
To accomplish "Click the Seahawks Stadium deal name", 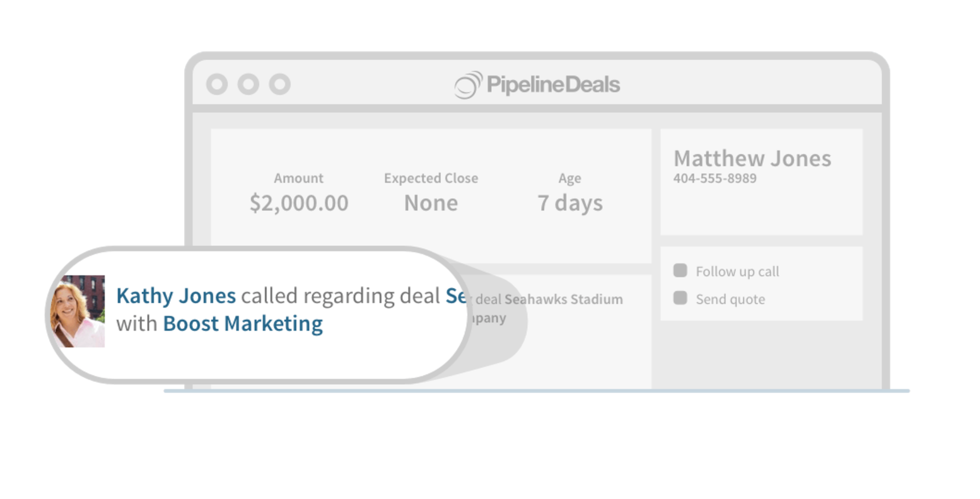I will [564, 299].
